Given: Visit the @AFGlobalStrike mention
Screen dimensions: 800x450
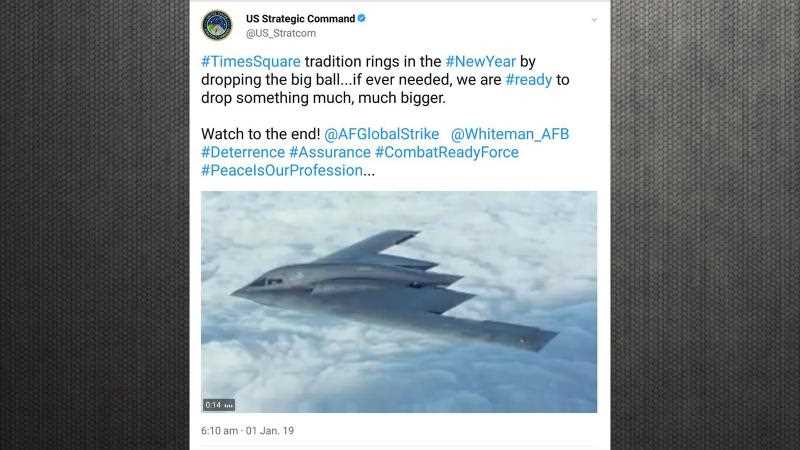Looking at the screenshot, I should pyautogui.click(x=382, y=134).
